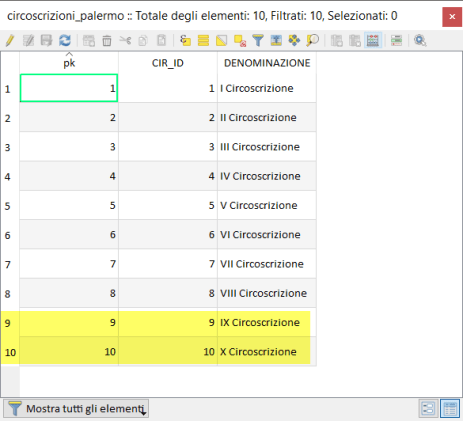This screenshot has height=421, width=463.
Task: Click the 'IV Circoscrizione' cell
Action: (267, 176)
